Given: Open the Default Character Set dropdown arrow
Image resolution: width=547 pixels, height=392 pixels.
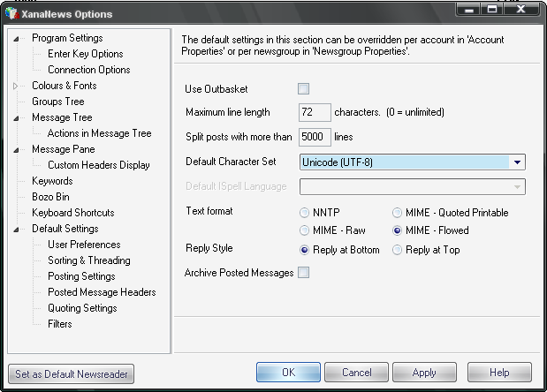Looking at the screenshot, I should click(x=517, y=162).
